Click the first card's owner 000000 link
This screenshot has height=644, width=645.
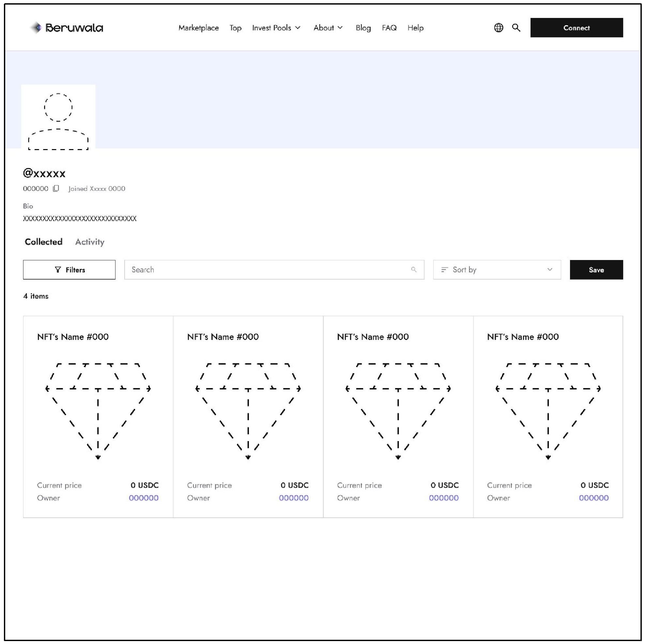point(144,498)
